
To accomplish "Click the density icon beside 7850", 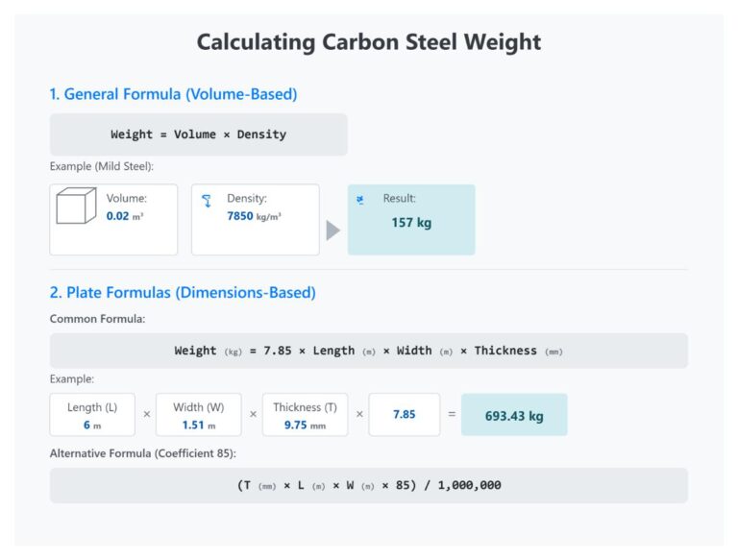I will point(207,201).
